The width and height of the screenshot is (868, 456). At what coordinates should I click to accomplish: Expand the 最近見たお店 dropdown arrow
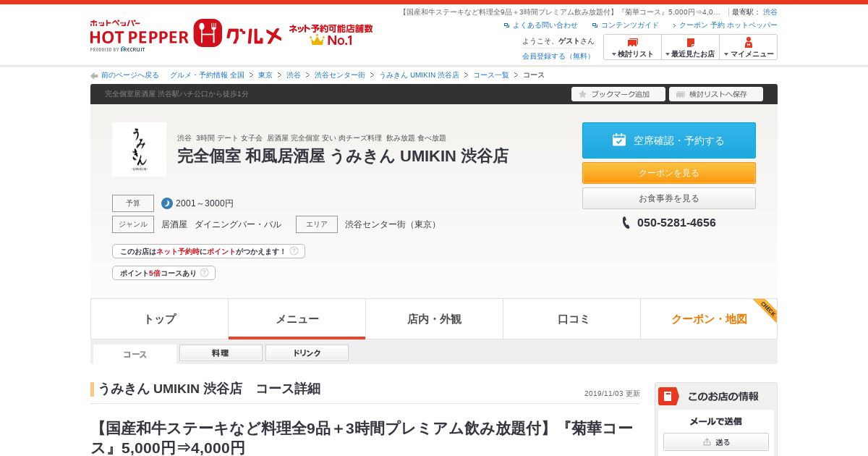pos(668,54)
